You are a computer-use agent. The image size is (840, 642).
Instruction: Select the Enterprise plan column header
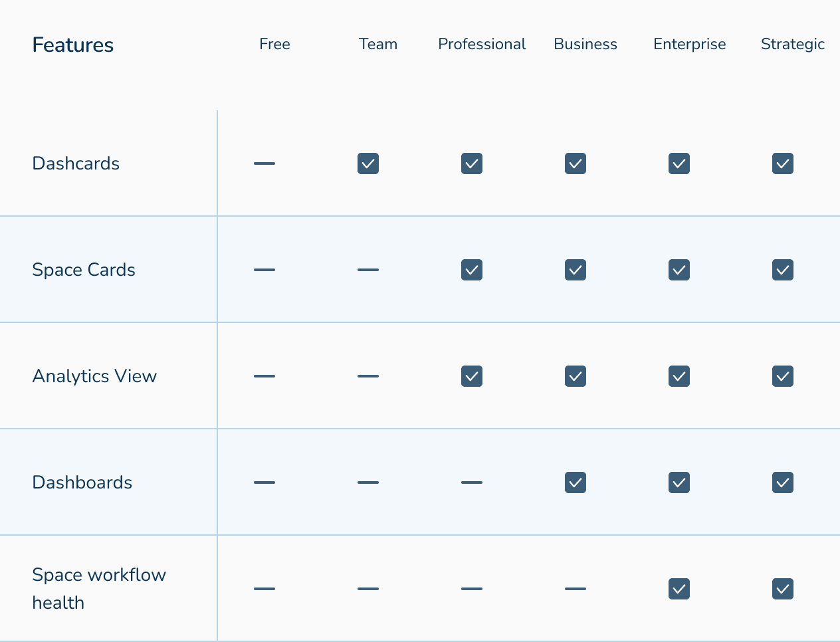point(689,45)
